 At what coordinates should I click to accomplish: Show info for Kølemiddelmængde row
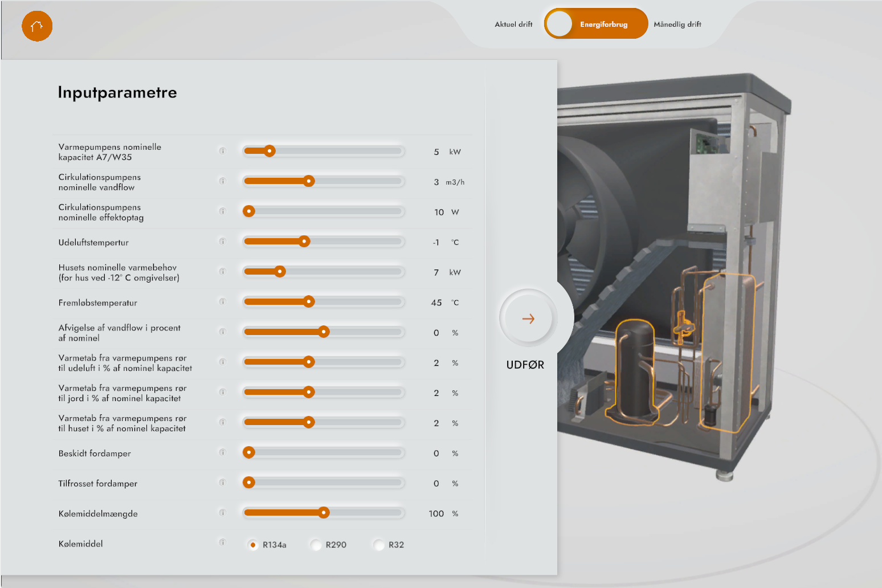(x=222, y=513)
